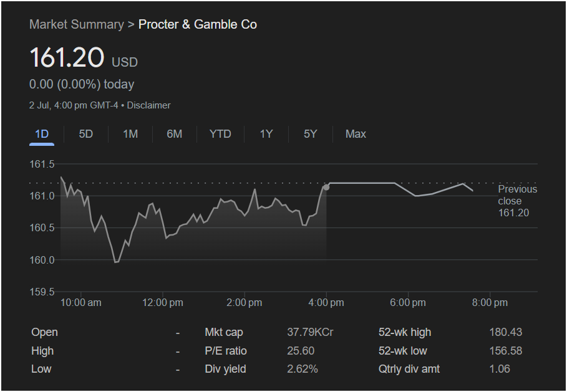The width and height of the screenshot is (567, 392).
Task: Click the Qtrly div amt value 1.06
Action: (x=500, y=369)
